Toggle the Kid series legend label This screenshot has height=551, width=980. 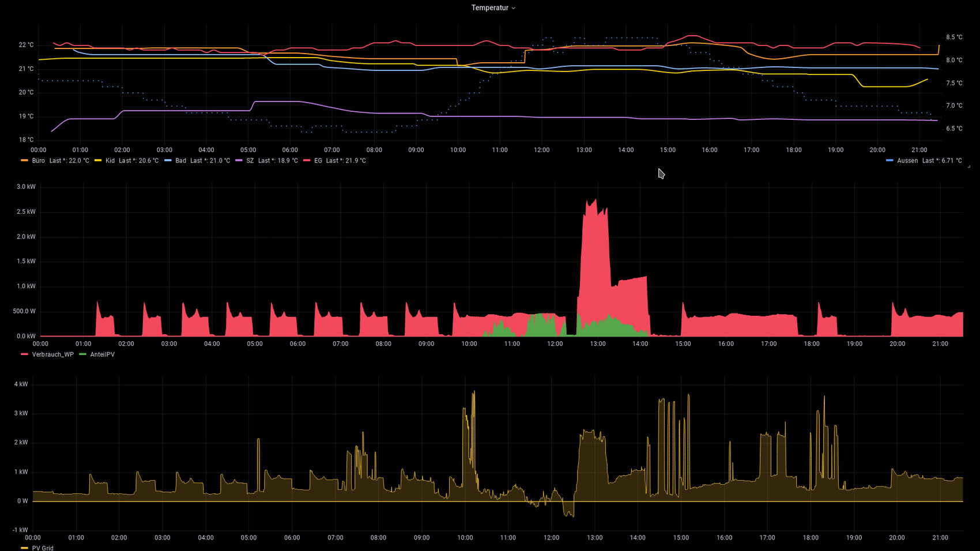coord(110,161)
